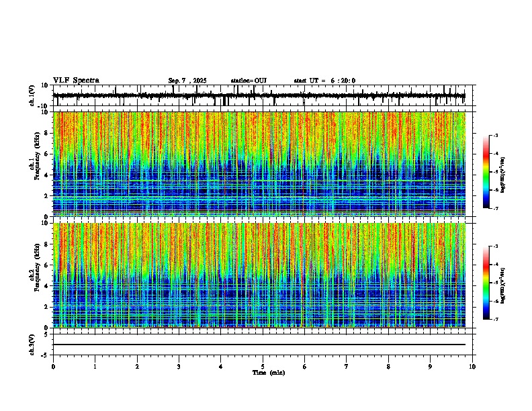The height and width of the screenshot is (411, 532).
Task: Click the "ch.3(V)" axis label
Action: tap(32, 345)
